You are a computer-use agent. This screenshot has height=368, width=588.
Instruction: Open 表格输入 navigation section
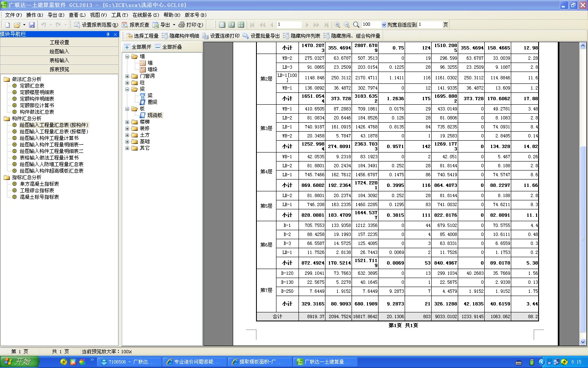click(x=60, y=61)
